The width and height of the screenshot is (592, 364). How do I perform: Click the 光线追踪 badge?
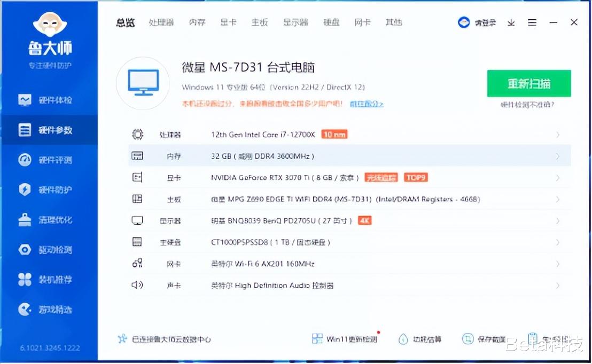pos(381,178)
